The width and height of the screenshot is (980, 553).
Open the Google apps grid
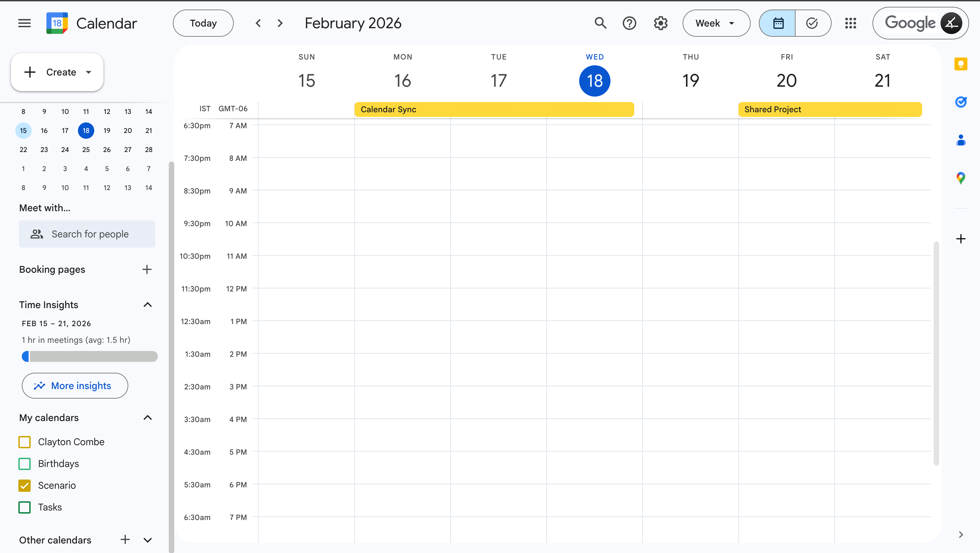(x=850, y=23)
